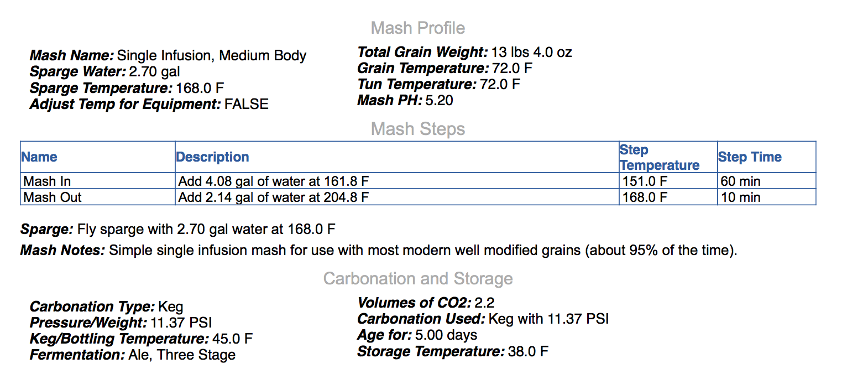Click the 151.0 F step temperature cell
Image resolution: width=868 pixels, height=374 pixels.
pyautogui.click(x=645, y=181)
